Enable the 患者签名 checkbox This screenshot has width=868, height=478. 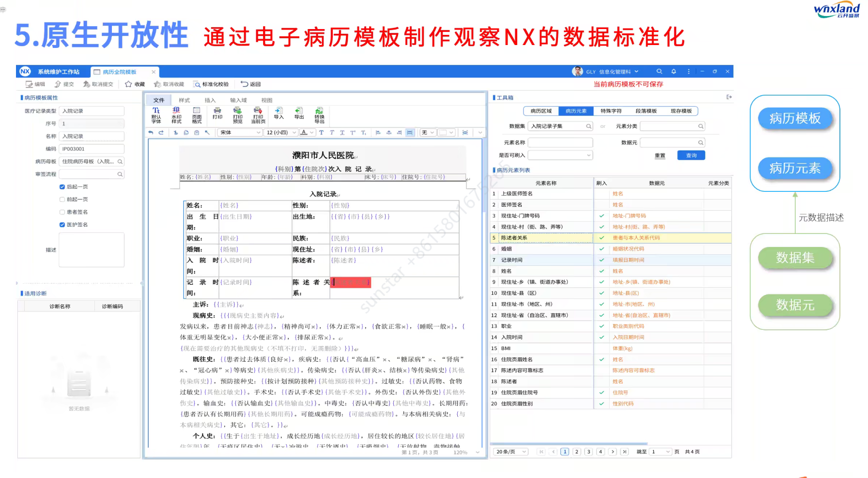point(62,212)
